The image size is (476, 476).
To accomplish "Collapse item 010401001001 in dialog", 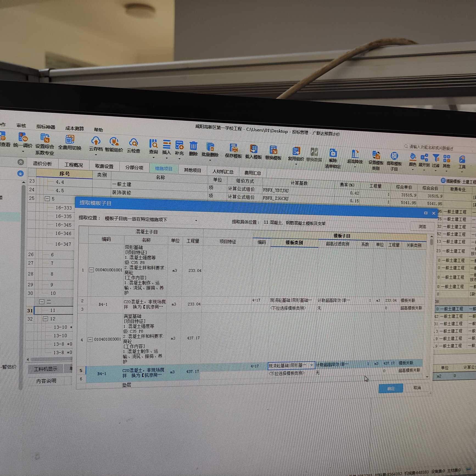I will tap(91, 270).
